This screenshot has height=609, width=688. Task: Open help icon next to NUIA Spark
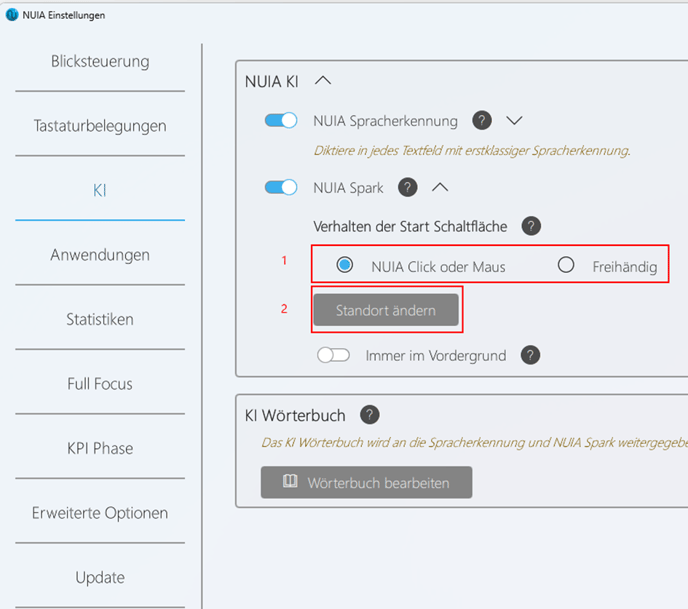407,187
